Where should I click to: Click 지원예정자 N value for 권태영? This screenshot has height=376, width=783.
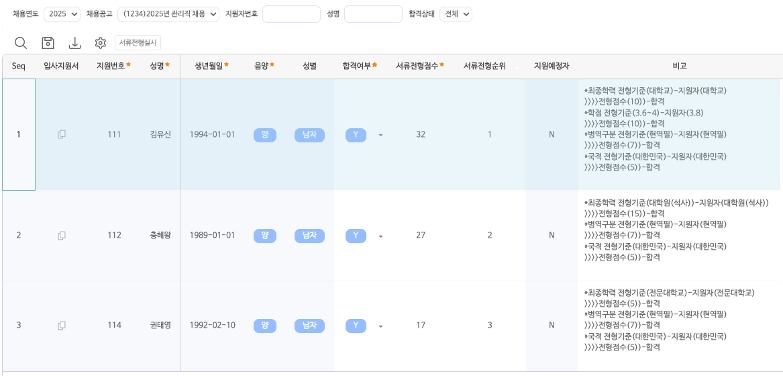(551, 326)
